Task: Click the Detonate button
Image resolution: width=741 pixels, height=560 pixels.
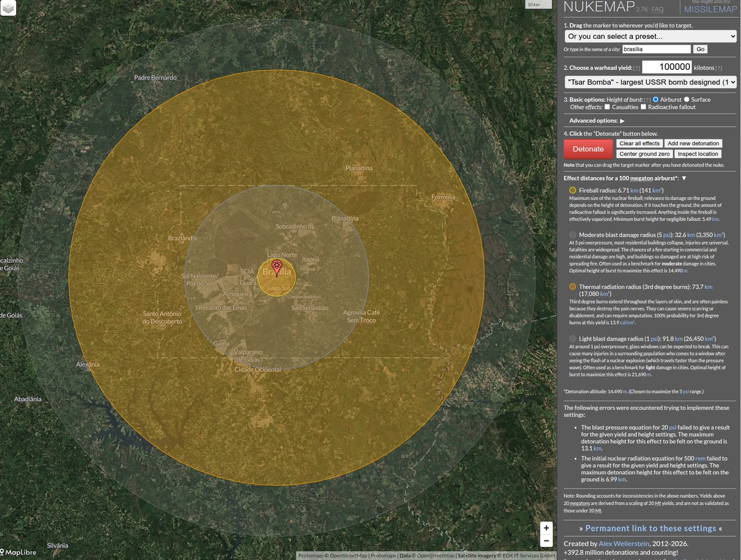Action: 588,149
